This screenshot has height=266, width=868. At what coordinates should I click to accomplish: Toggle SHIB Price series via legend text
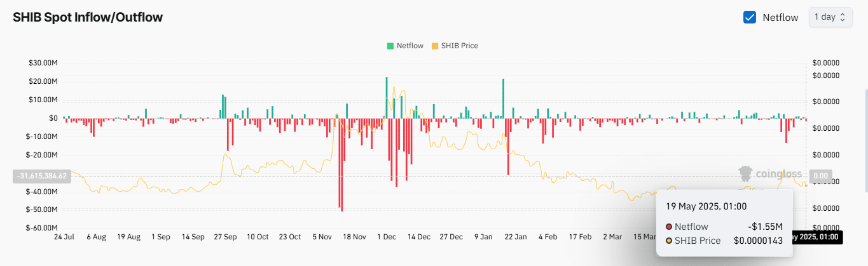[459, 46]
